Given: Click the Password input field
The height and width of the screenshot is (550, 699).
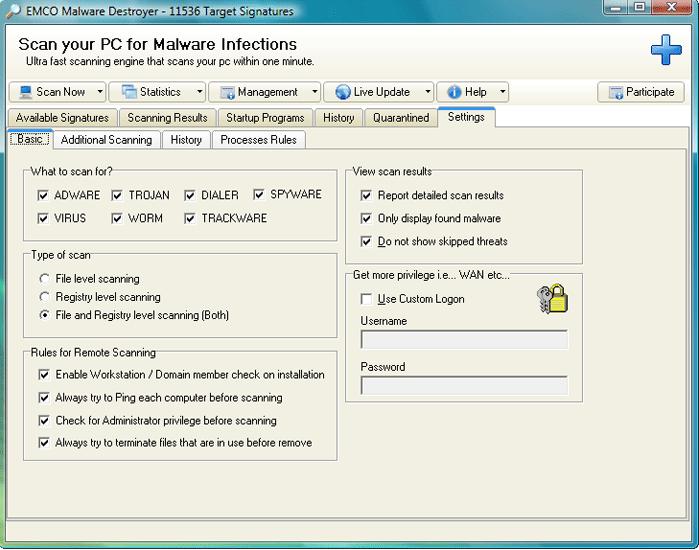Looking at the screenshot, I should pyautogui.click(x=464, y=385).
